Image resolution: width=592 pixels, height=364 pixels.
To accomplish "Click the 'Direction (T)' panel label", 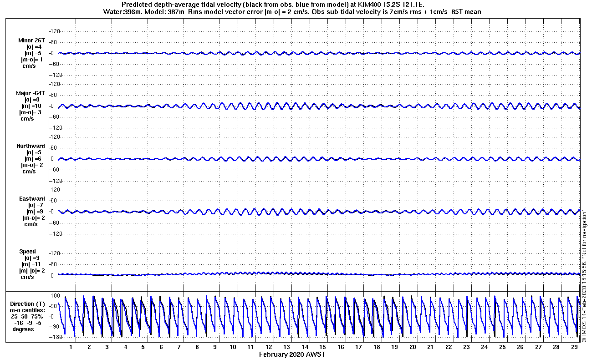I will (28, 304).
